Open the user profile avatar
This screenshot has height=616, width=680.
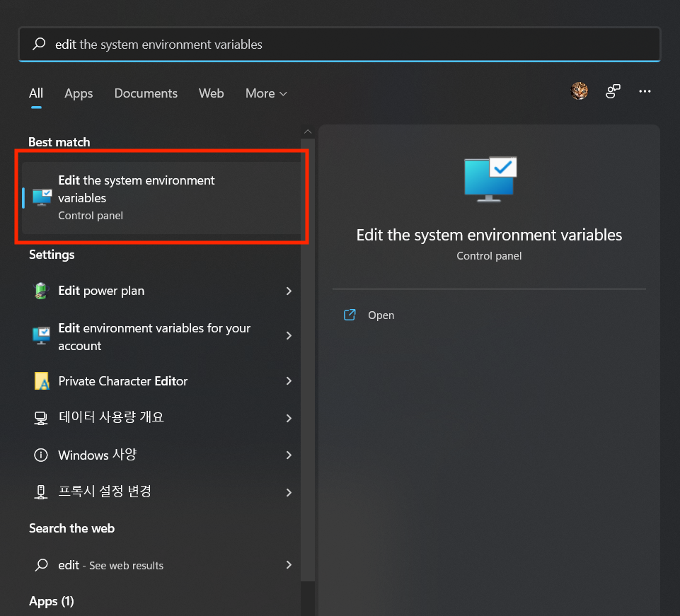579,91
